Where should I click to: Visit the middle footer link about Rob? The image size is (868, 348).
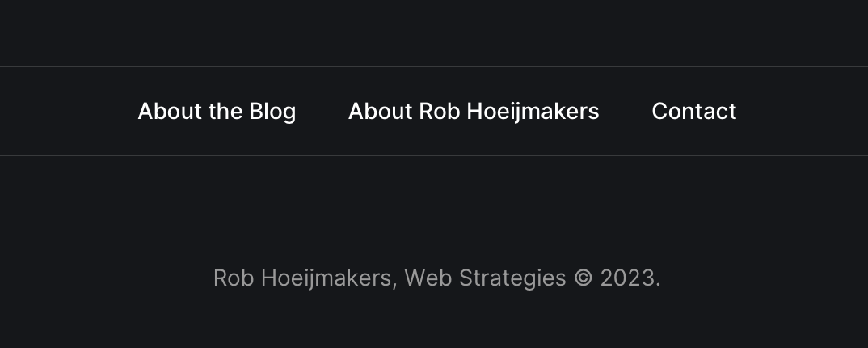(474, 111)
